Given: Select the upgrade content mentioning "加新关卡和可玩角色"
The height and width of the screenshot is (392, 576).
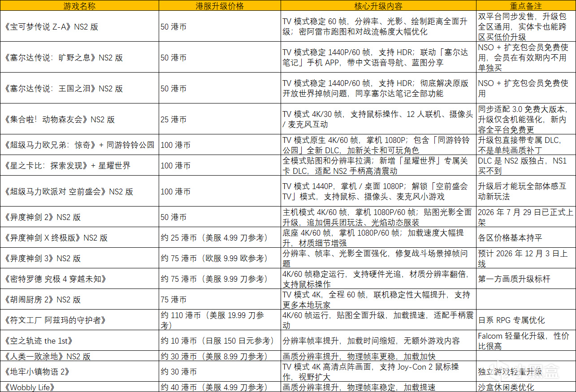Looking at the screenshot, I should tap(379, 145).
